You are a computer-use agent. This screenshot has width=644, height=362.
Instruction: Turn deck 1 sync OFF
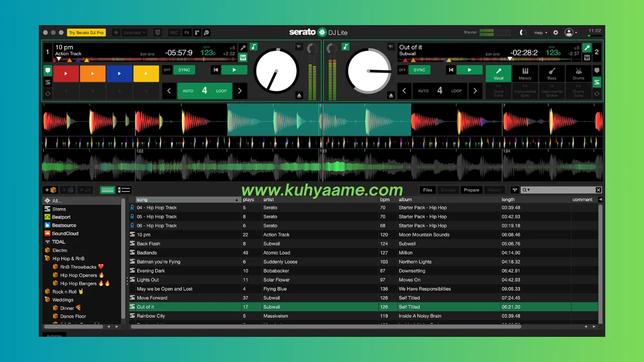(168, 70)
